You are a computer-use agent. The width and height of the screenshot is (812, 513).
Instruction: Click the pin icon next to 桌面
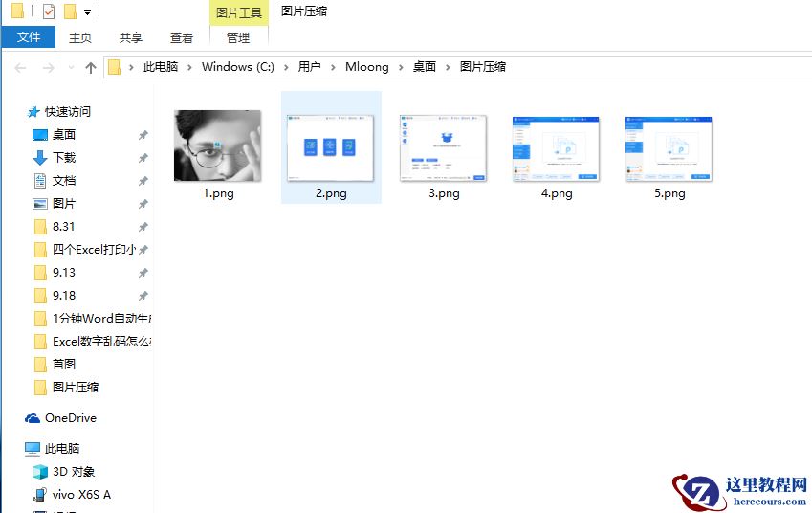[x=143, y=135]
